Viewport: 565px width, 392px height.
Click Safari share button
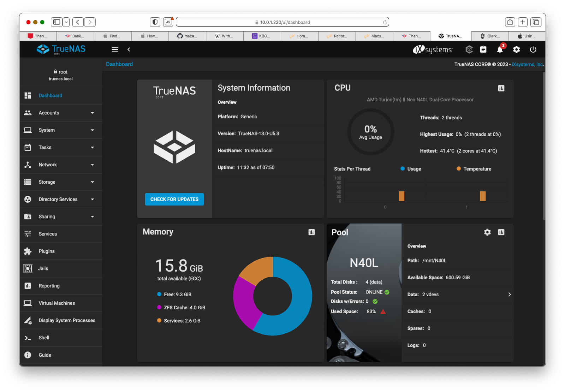pyautogui.click(x=510, y=22)
